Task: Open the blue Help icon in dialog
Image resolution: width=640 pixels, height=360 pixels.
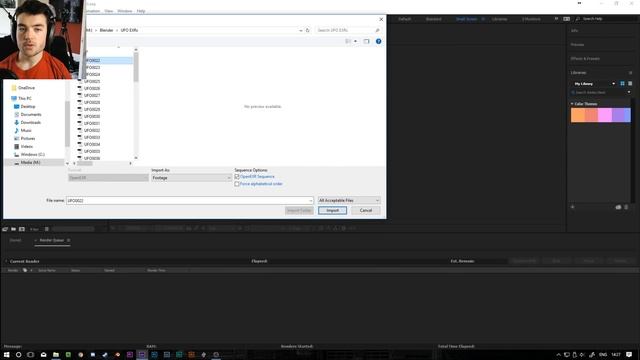Action: (378, 41)
